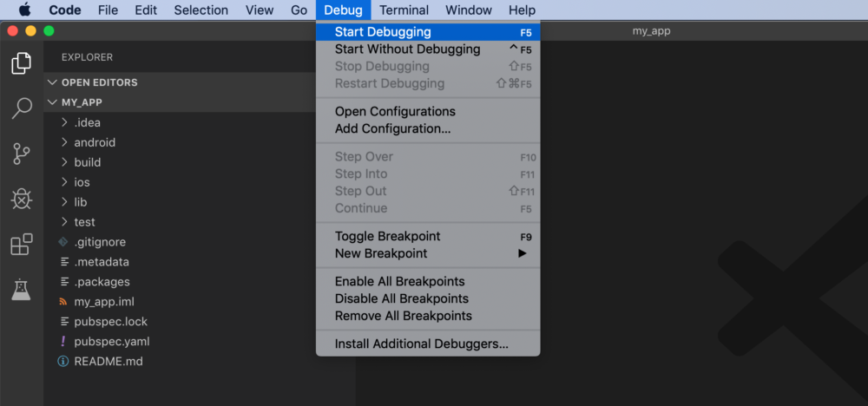Screen dimensions: 868x406
Task: Open the Explorer view in the activity bar
Action: tap(21, 63)
